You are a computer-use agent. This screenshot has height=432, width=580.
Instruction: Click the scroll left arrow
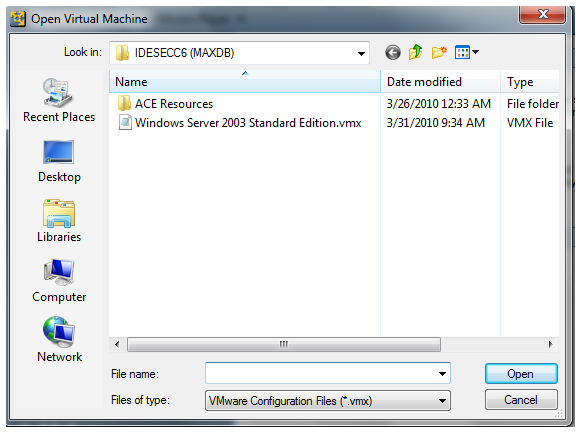tap(117, 344)
